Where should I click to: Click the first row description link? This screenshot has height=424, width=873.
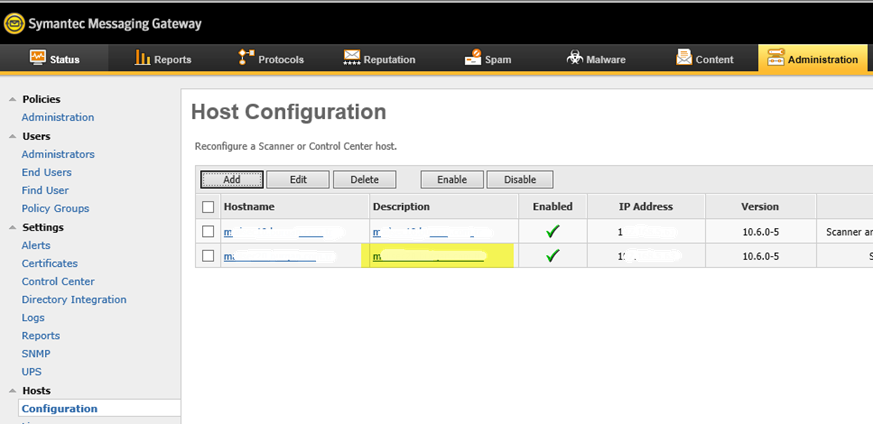click(x=423, y=232)
